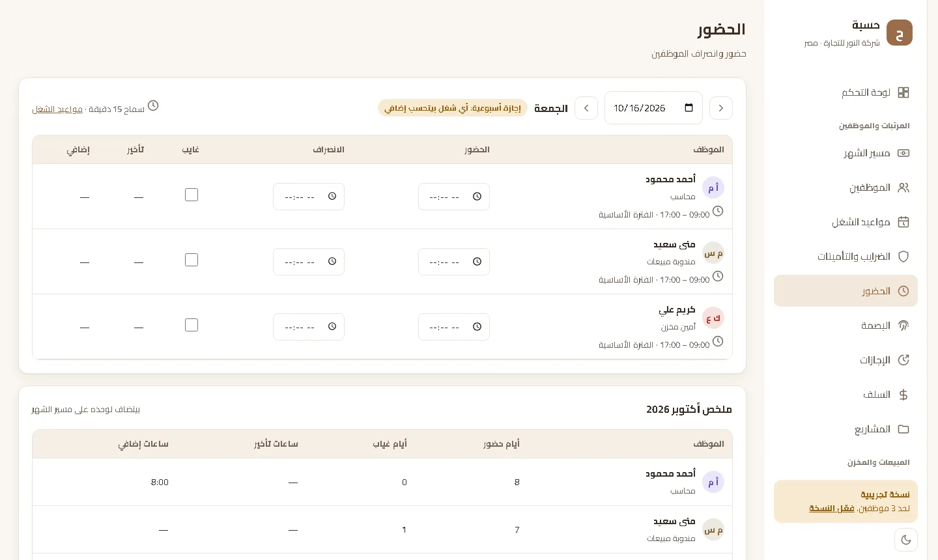Click فعّل النسخة activation link
This screenshot has height=560, width=938.
(x=832, y=508)
